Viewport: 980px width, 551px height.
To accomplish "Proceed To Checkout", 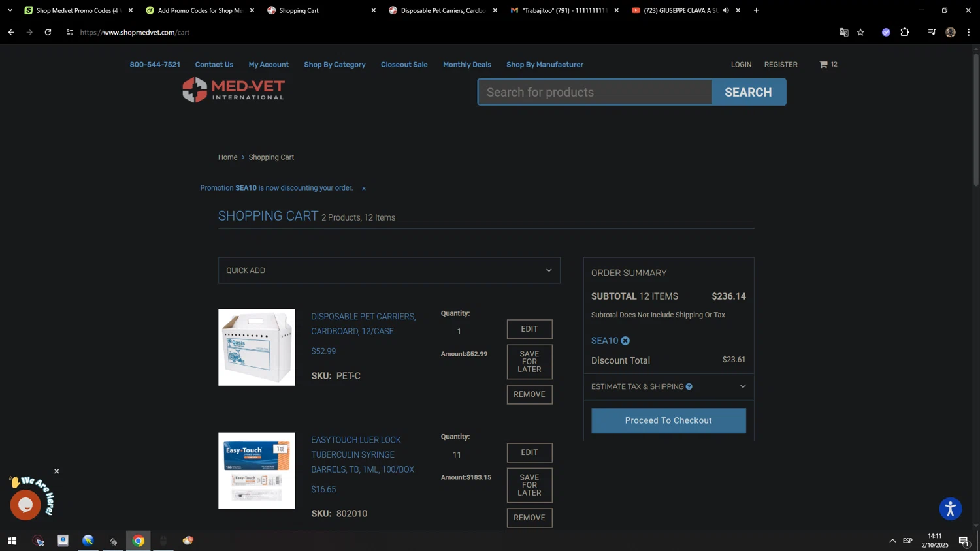I will 668,420.
